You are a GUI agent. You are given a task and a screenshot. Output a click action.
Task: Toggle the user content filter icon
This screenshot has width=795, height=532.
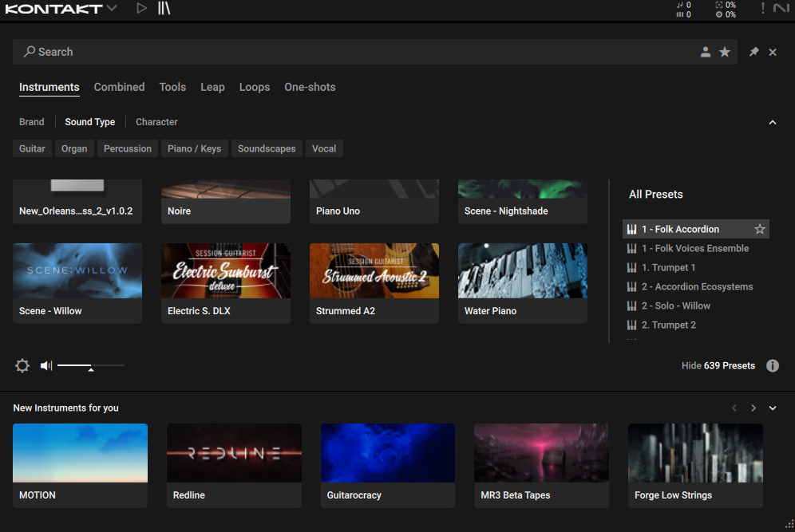pyautogui.click(x=706, y=52)
